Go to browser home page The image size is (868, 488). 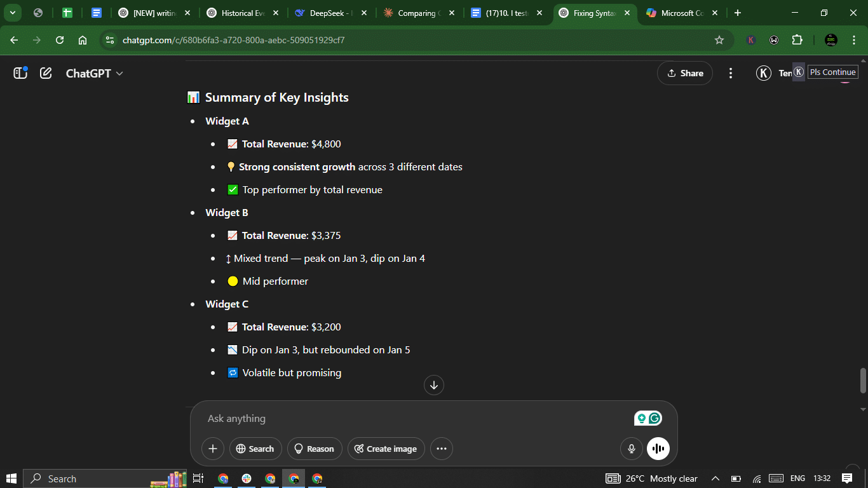pos(83,40)
